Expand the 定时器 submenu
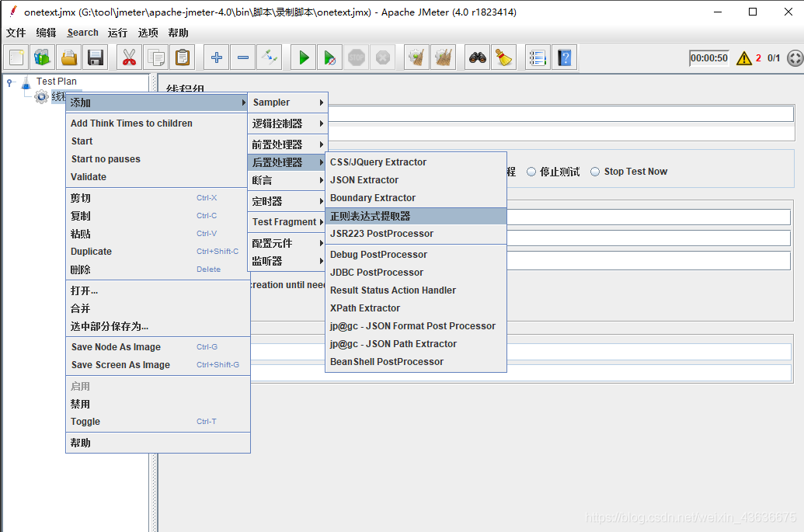 pos(287,201)
